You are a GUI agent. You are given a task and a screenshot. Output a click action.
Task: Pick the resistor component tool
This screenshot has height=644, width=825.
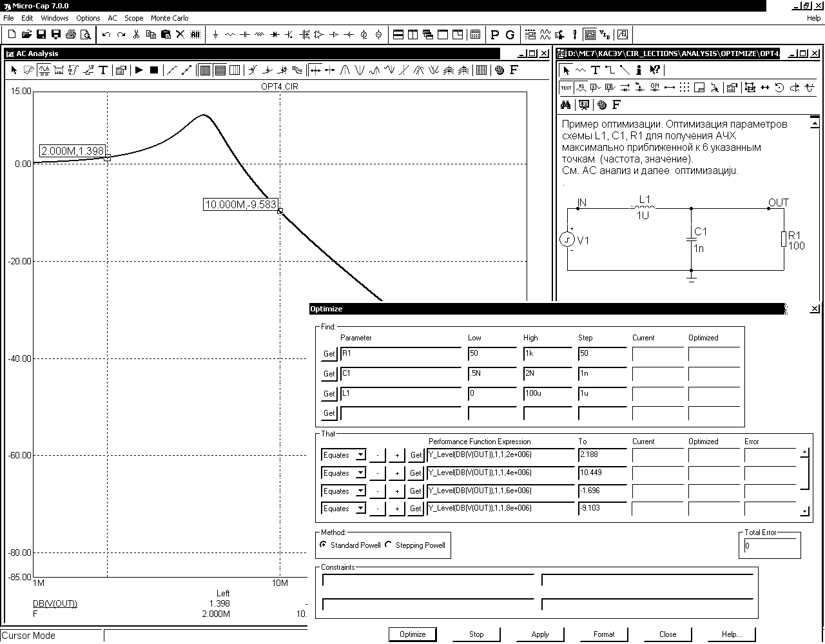[x=230, y=35]
